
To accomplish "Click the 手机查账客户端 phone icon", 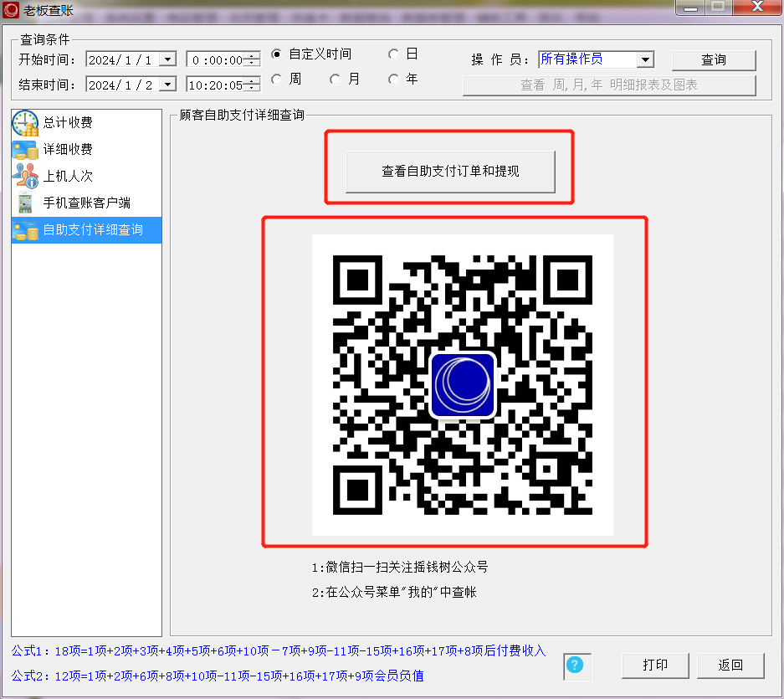I will tap(25, 203).
